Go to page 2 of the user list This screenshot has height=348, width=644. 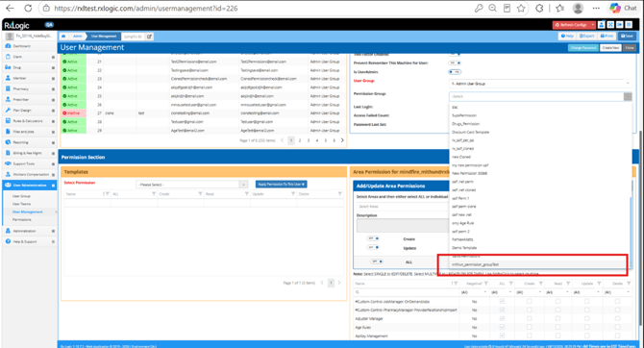(300, 140)
